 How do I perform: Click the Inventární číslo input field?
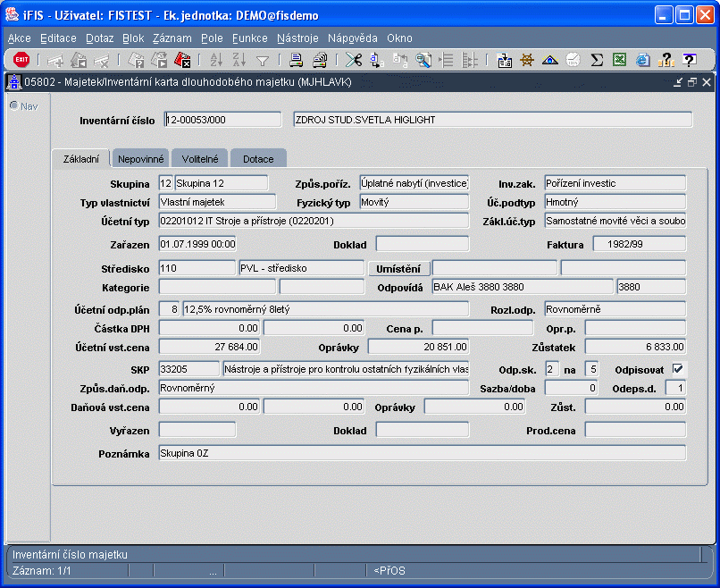pos(222,120)
